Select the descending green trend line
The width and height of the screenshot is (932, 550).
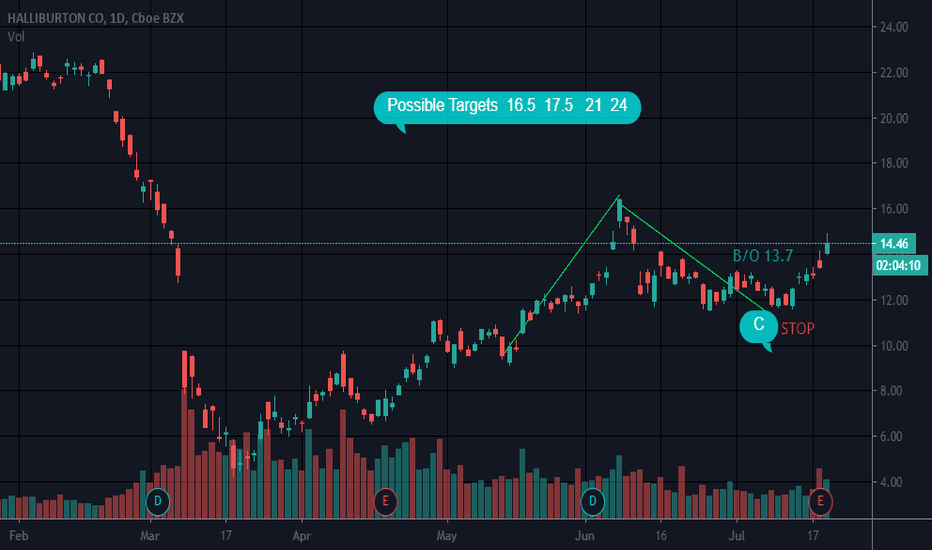pos(692,257)
